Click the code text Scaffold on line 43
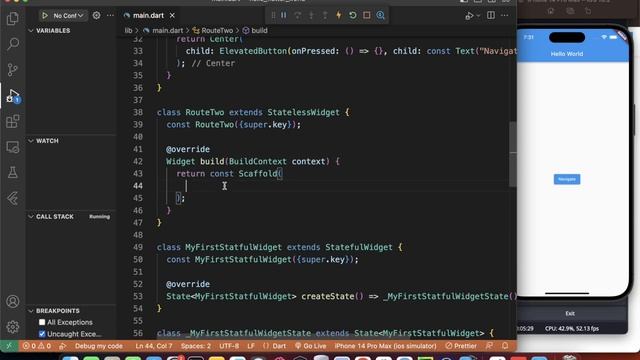This screenshot has width=640, height=360. click(x=258, y=174)
